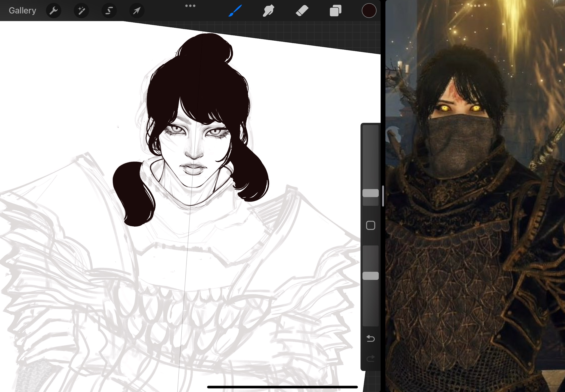Tap the home indicator bar

(x=282, y=387)
